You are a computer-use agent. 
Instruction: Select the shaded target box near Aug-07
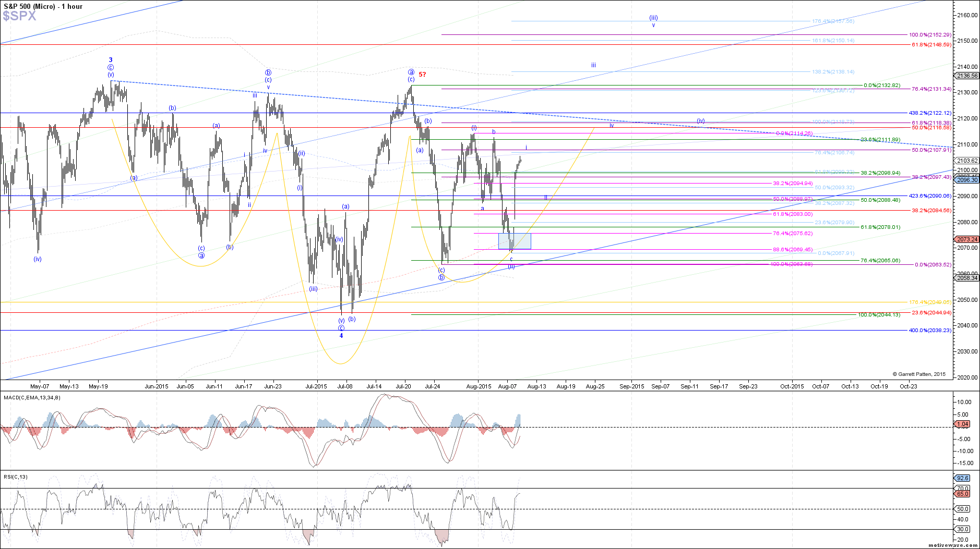click(x=515, y=241)
